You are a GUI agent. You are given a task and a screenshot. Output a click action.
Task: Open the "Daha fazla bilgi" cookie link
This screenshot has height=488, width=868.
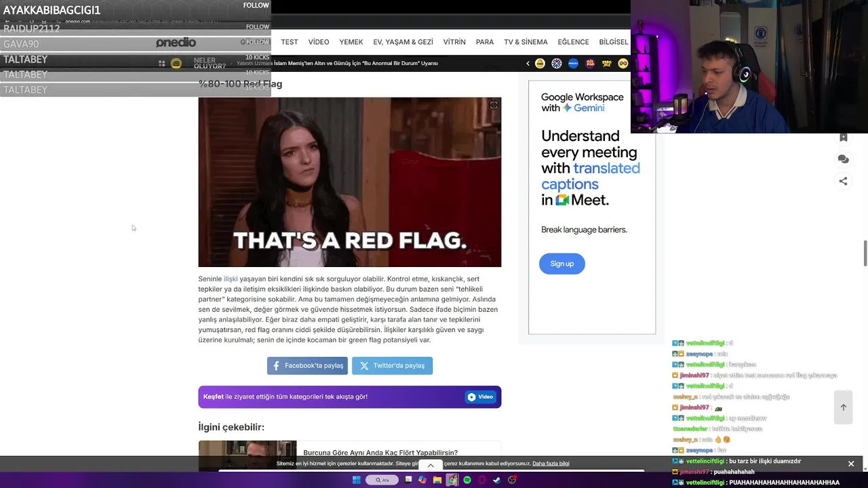point(551,464)
